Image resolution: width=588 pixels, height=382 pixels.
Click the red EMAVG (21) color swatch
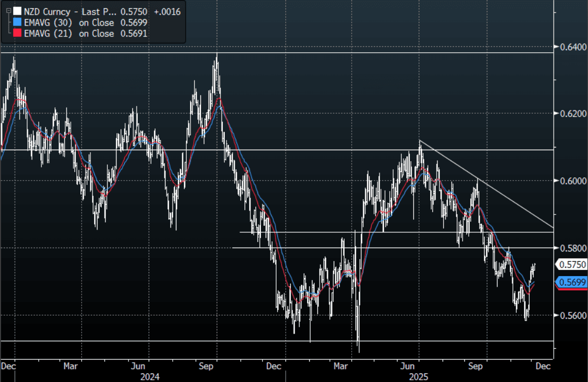click(17, 34)
